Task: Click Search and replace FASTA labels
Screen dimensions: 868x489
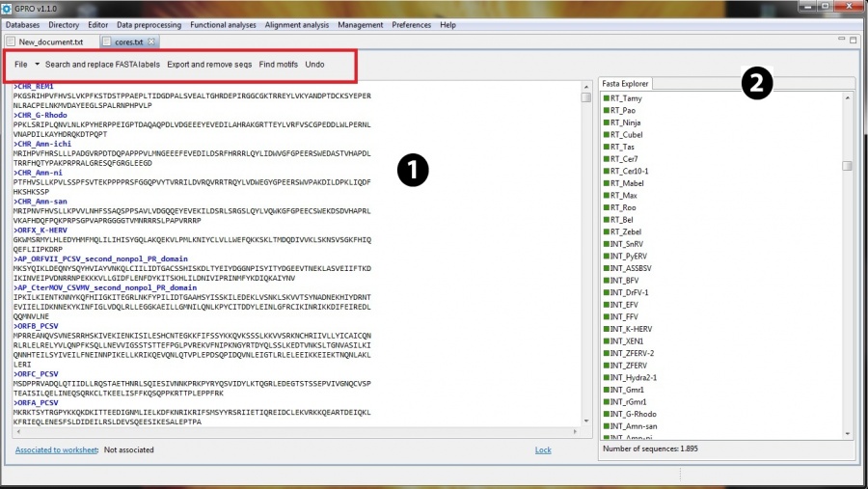Action: 102,65
